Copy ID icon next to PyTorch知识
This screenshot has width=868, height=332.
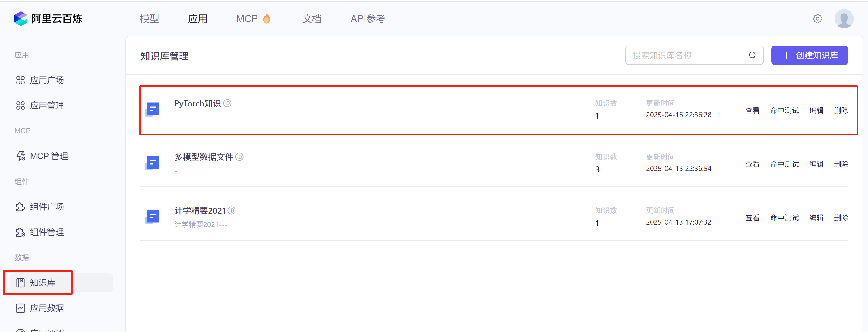point(227,103)
